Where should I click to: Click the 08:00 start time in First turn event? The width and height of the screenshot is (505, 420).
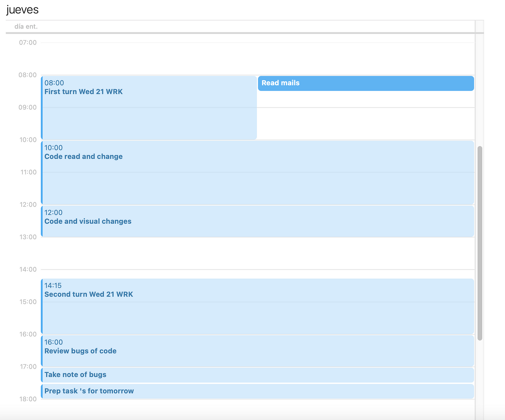54,83
